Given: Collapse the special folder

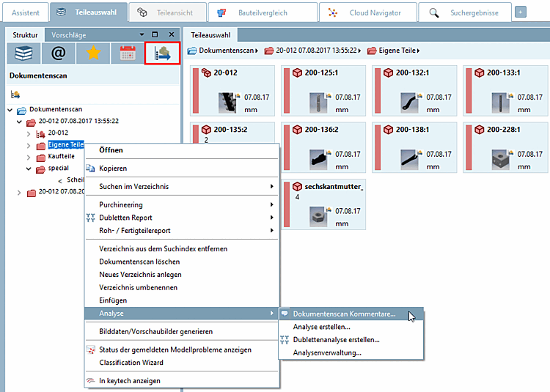Looking at the screenshot, I should (29, 169).
